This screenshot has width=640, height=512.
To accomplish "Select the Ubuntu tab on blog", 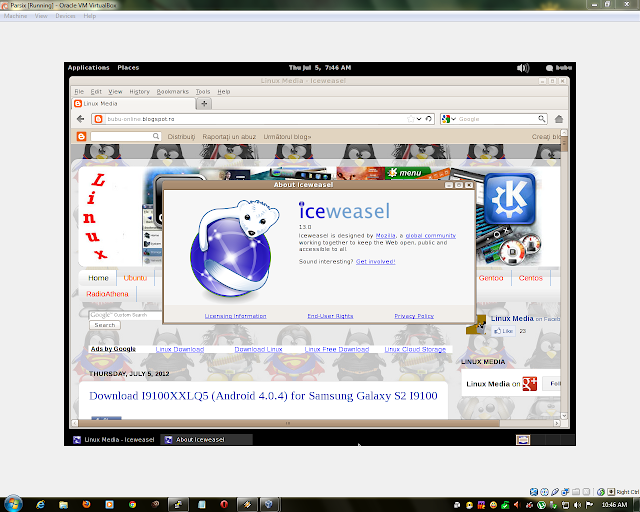I will 135,278.
